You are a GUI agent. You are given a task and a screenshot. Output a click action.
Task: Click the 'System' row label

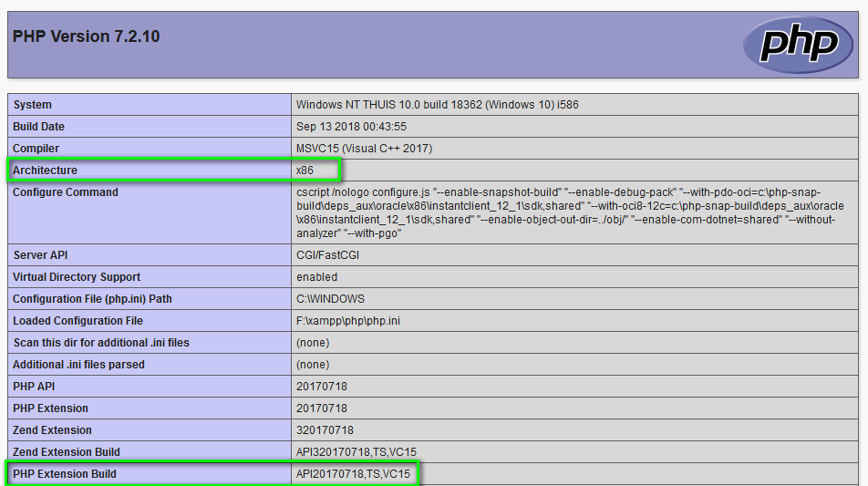(x=32, y=105)
